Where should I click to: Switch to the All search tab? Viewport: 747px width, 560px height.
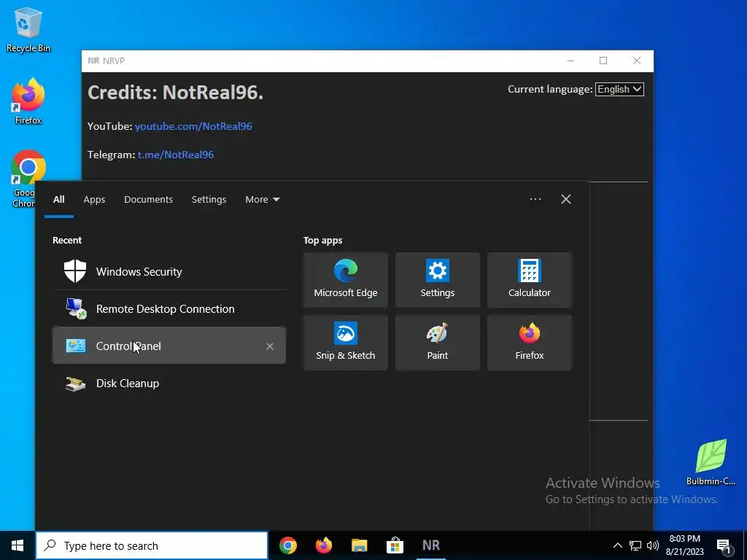(x=58, y=200)
